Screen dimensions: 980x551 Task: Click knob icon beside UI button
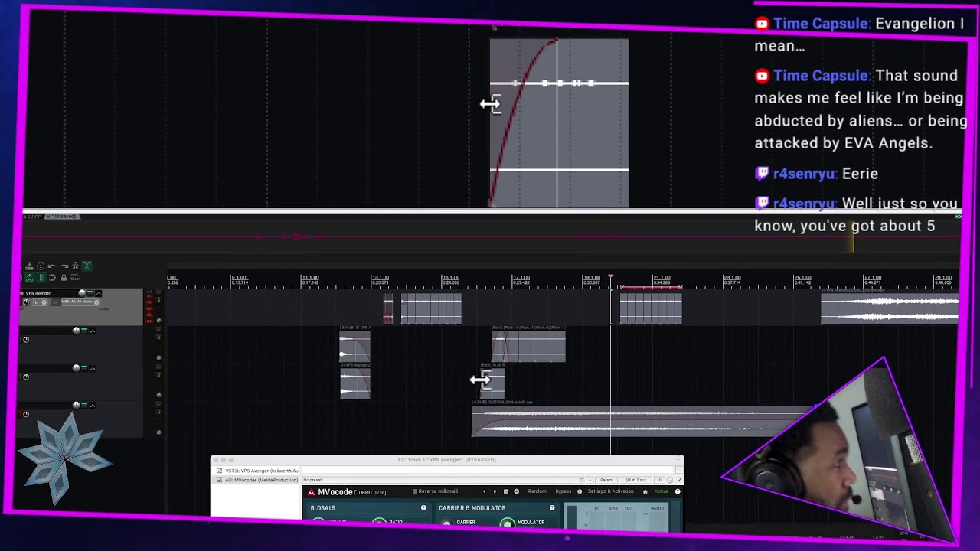point(669,480)
